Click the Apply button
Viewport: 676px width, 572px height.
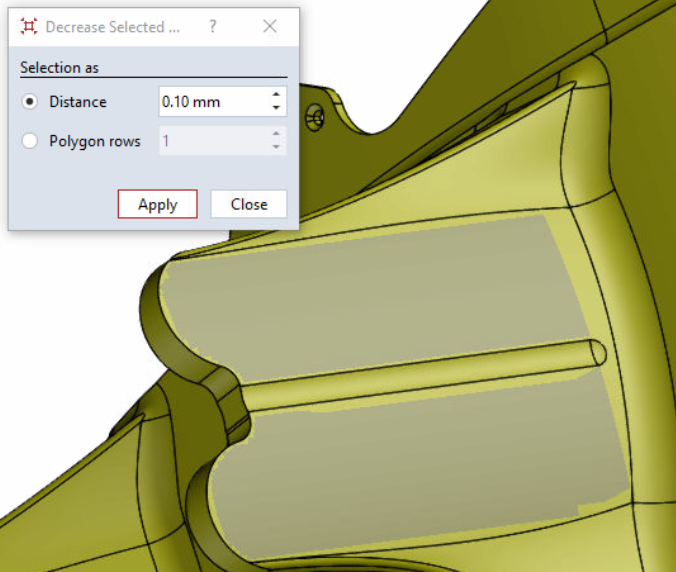point(157,204)
